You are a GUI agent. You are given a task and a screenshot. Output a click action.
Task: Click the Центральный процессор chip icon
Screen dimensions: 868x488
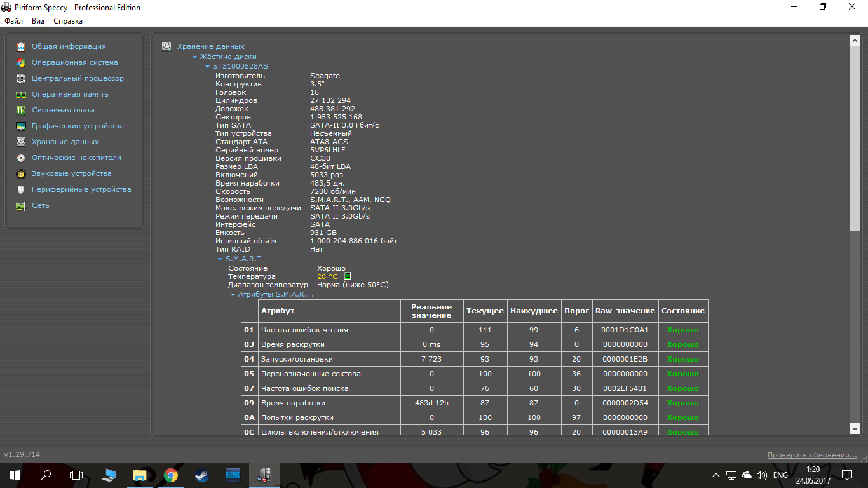point(21,78)
